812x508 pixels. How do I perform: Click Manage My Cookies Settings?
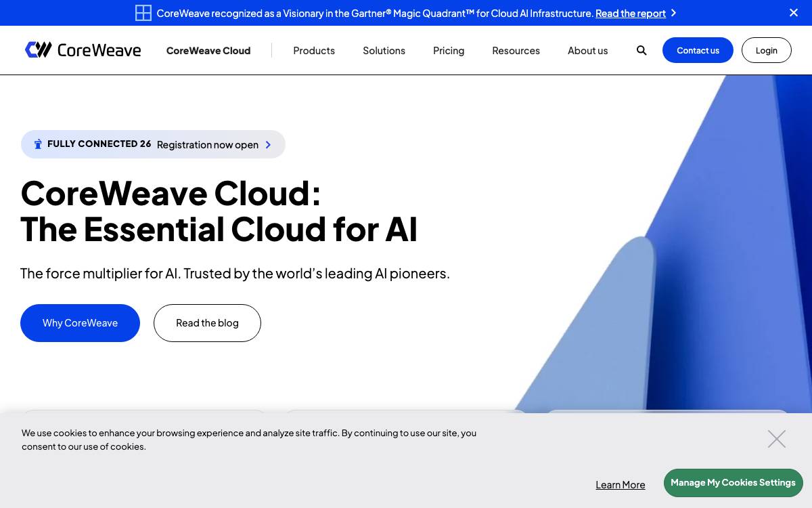click(733, 483)
